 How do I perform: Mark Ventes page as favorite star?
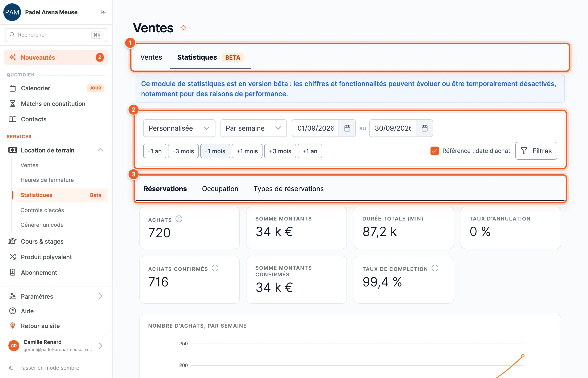[183, 28]
